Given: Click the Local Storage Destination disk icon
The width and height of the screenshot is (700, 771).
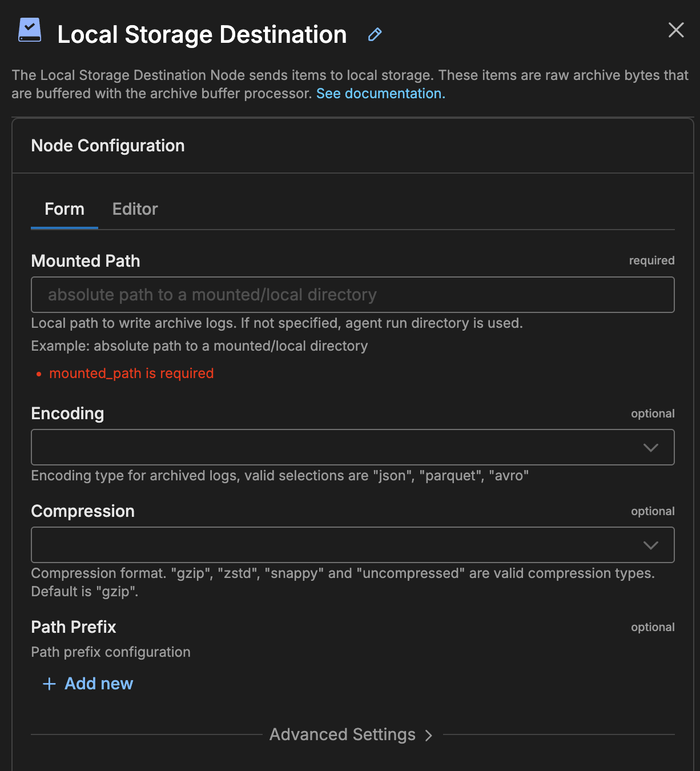Looking at the screenshot, I should (x=30, y=30).
